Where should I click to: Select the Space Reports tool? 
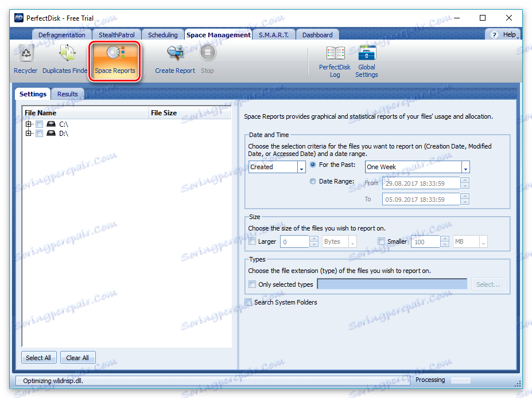coord(115,61)
